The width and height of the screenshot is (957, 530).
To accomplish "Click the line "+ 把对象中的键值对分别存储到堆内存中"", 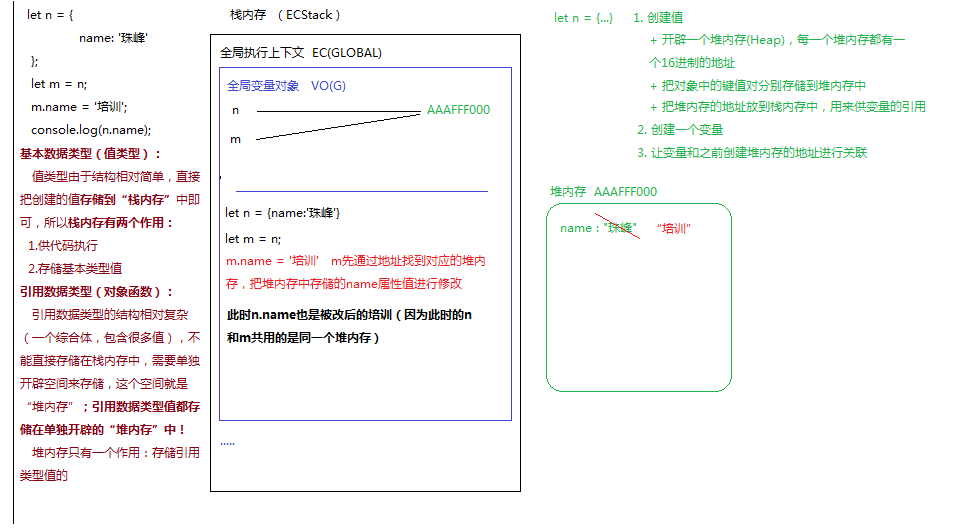I will [757, 86].
